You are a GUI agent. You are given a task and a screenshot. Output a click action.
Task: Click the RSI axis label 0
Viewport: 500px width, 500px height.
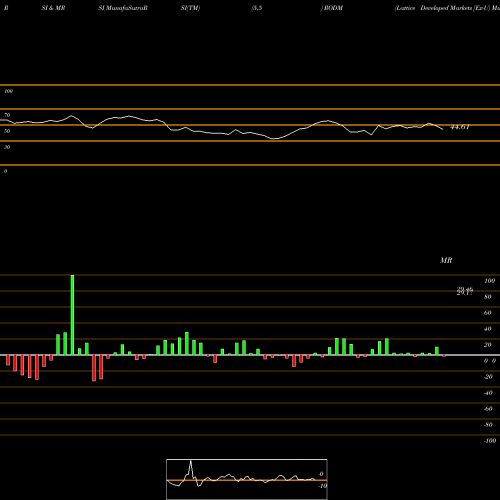pos(5,171)
